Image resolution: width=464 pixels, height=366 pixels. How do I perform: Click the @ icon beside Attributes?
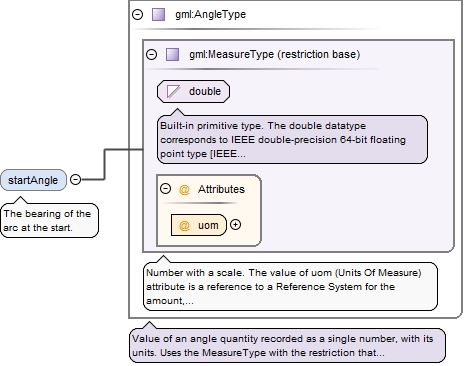[x=184, y=190]
